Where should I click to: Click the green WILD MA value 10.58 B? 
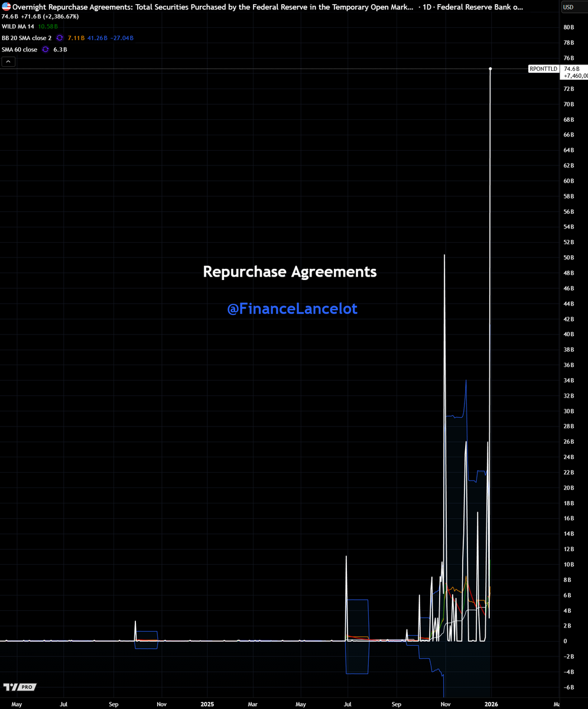(x=48, y=26)
